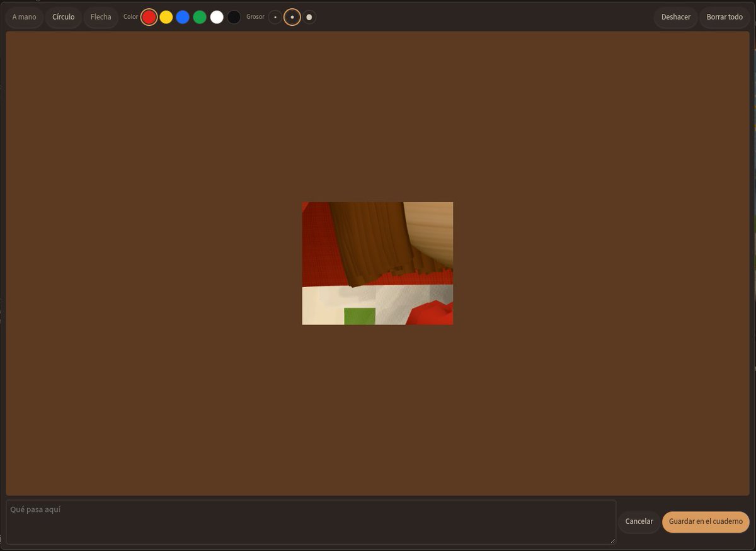Pick the green color swatch

pyautogui.click(x=200, y=17)
